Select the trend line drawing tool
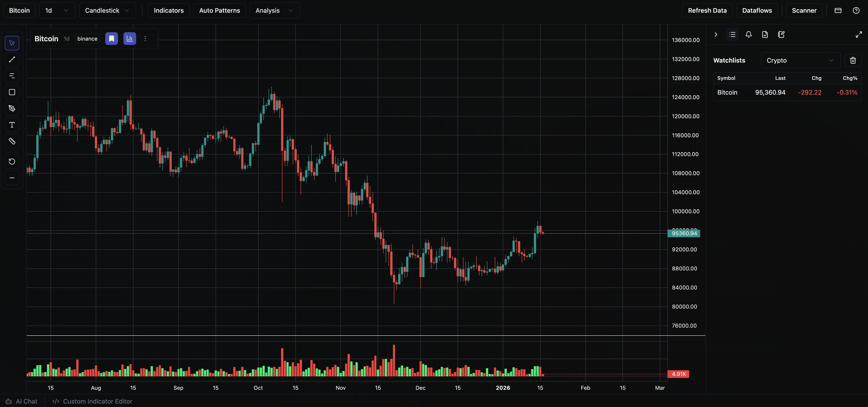 [x=12, y=60]
